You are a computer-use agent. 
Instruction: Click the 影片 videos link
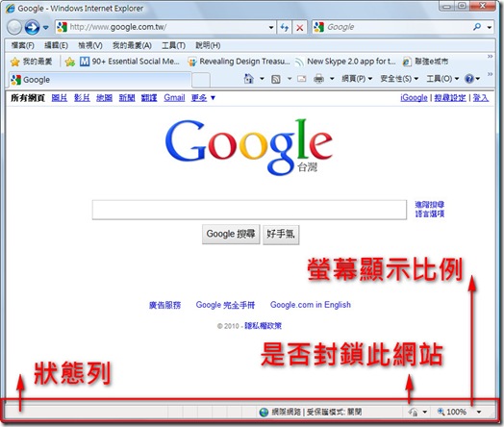click(x=82, y=98)
